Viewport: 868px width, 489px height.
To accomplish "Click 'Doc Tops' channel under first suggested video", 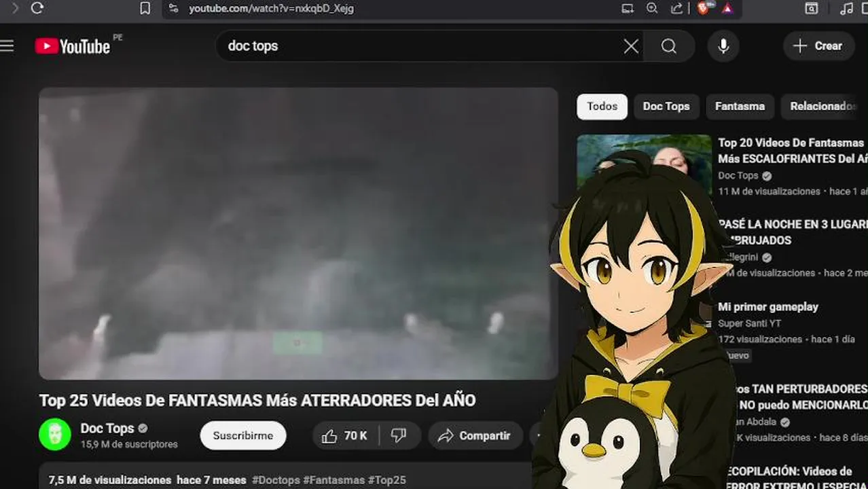I will point(738,176).
